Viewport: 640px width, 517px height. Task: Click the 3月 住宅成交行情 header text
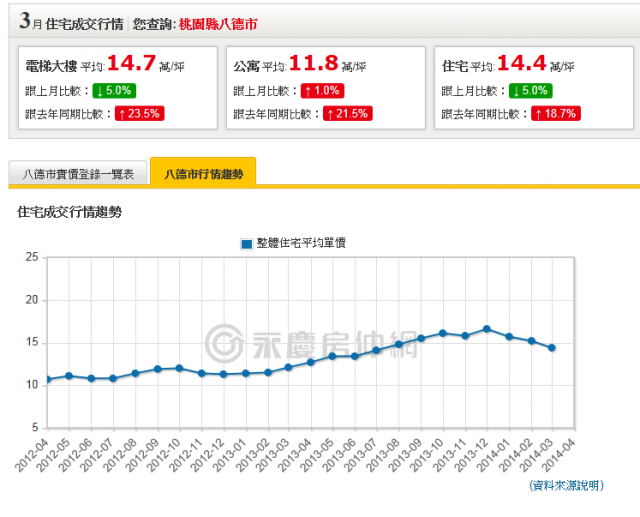[71, 22]
